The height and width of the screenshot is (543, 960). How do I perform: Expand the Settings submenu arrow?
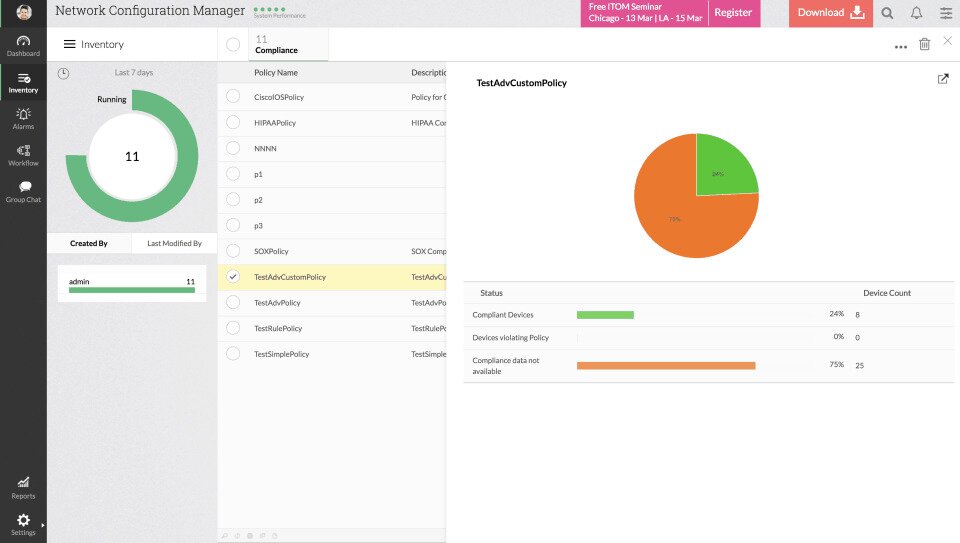[x=42, y=525]
